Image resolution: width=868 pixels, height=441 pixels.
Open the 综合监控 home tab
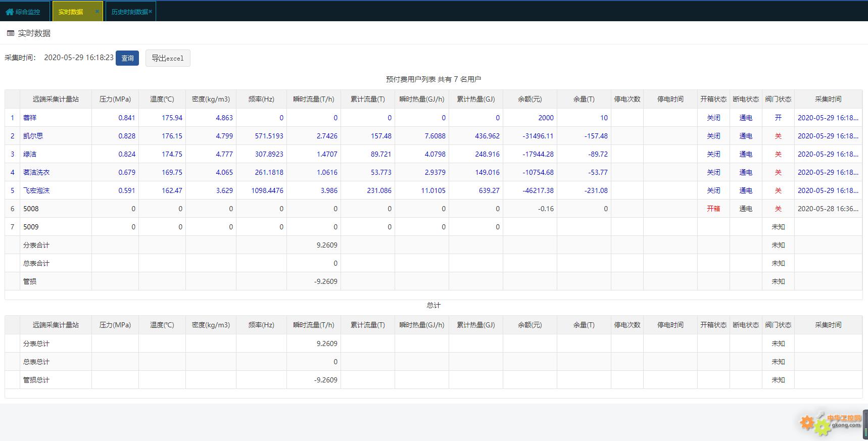tap(23, 12)
